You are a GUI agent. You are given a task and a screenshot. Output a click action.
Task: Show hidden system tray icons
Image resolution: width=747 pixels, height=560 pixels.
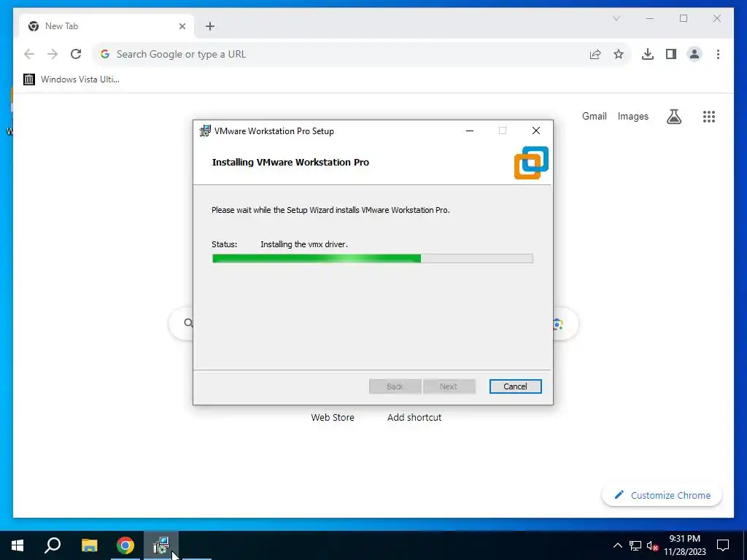click(617, 545)
